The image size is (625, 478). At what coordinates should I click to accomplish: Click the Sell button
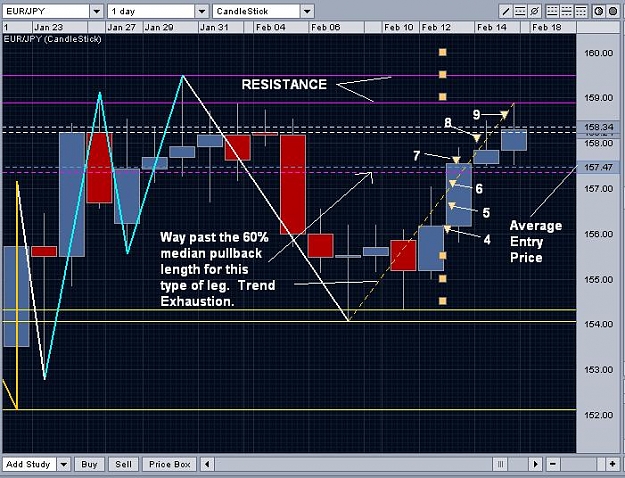[x=123, y=464]
